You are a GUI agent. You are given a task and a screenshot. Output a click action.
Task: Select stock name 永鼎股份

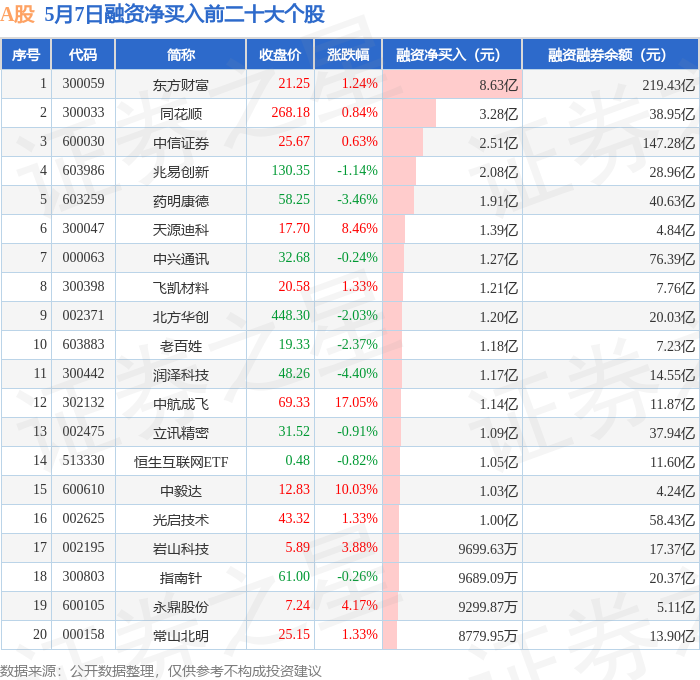tap(181, 607)
